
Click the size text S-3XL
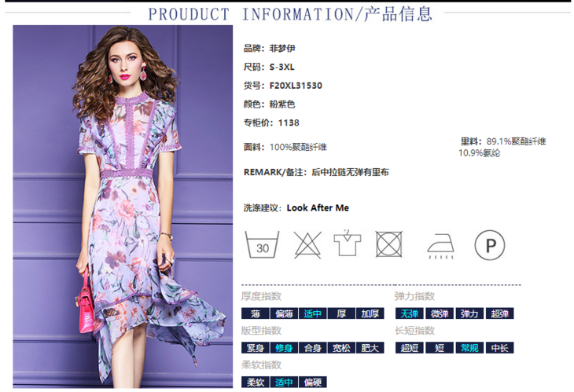(281, 67)
